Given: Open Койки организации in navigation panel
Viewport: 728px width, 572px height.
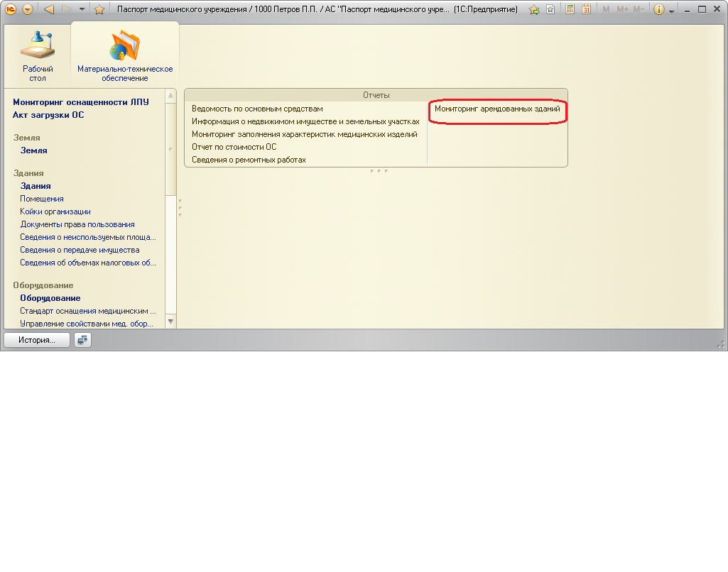Looking at the screenshot, I should point(55,211).
